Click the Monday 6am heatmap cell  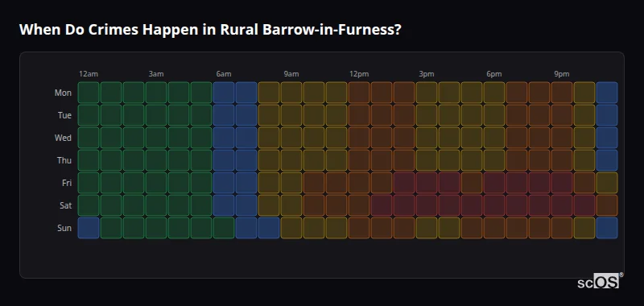pyautogui.click(x=224, y=93)
